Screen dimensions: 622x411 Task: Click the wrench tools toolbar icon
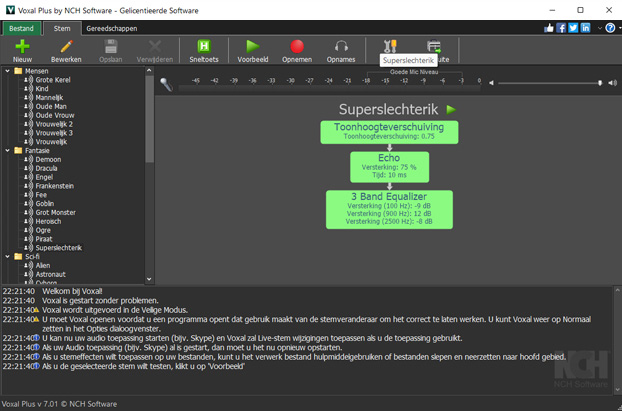pyautogui.click(x=390, y=46)
